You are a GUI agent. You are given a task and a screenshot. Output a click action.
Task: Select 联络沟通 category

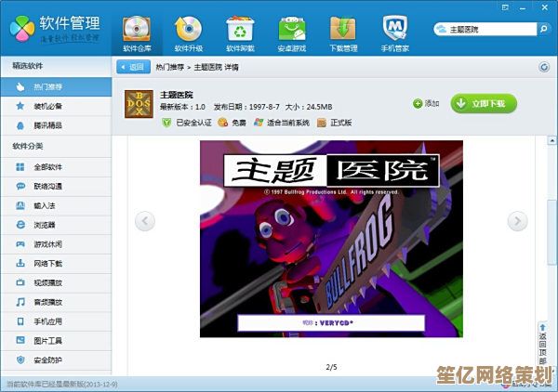pos(56,186)
